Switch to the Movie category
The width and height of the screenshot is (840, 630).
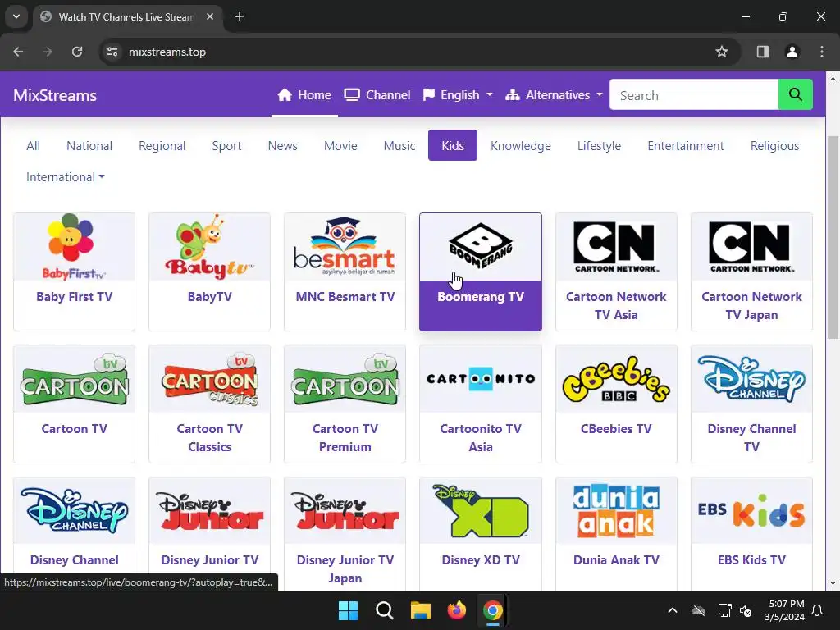point(340,146)
